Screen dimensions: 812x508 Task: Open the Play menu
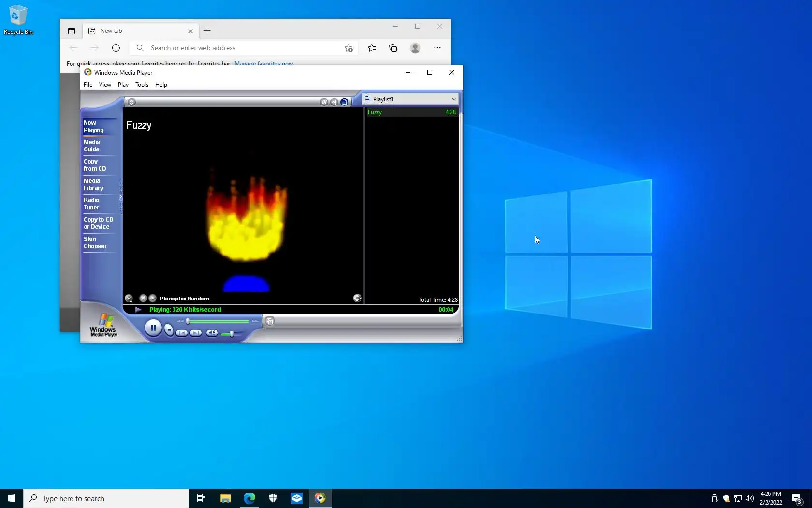click(123, 85)
